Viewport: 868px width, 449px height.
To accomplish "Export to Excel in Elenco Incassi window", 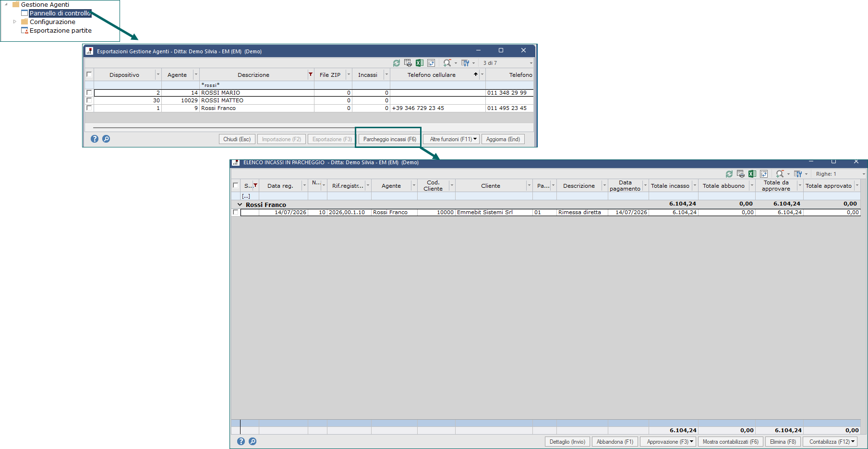I will pos(752,174).
